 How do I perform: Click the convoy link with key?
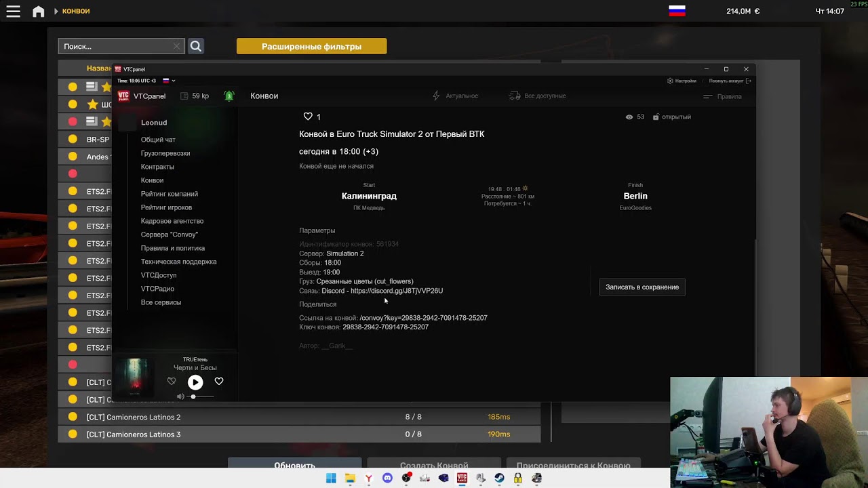(423, 318)
